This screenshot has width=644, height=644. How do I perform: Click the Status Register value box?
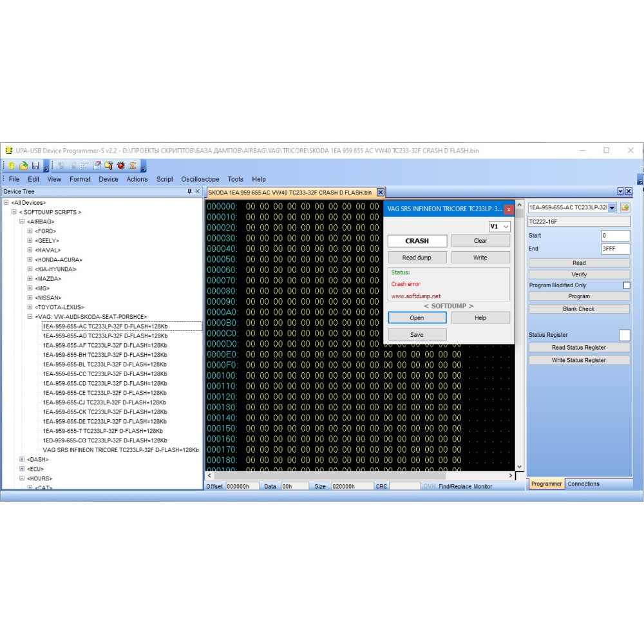tap(624, 335)
